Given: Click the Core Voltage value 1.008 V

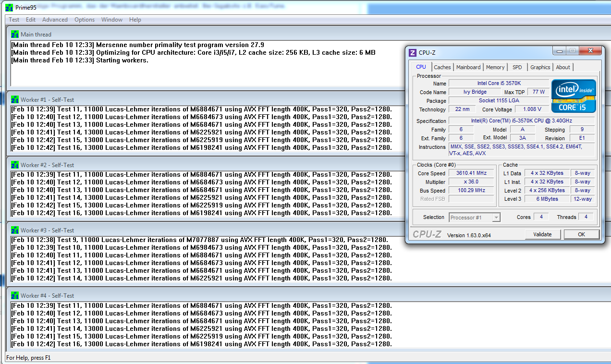Looking at the screenshot, I should coord(532,109).
